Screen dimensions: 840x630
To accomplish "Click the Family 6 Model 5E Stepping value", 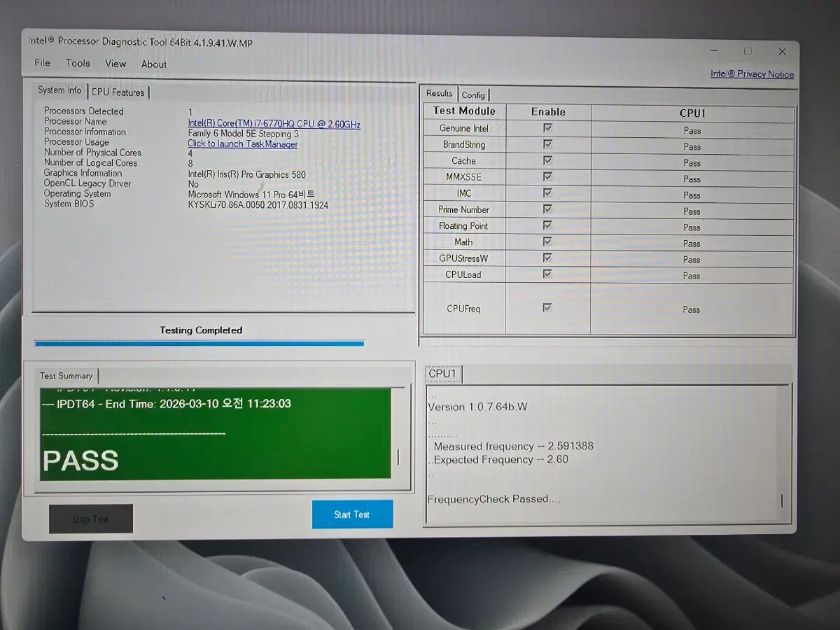I will 243,134.
